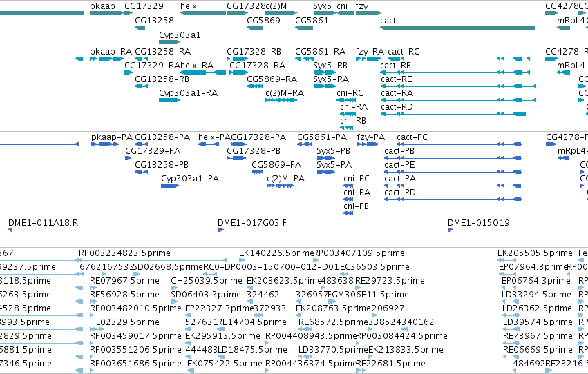
Task: Select the CG13258 gene label
Action: pos(155,21)
